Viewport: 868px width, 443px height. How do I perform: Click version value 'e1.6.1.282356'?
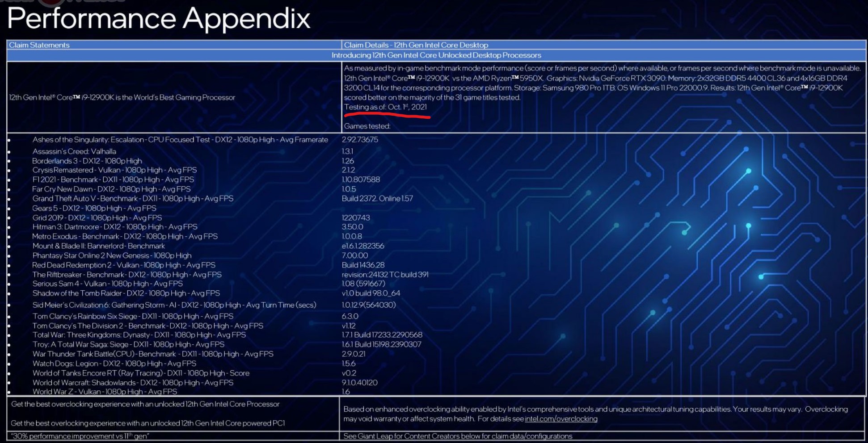coord(363,246)
